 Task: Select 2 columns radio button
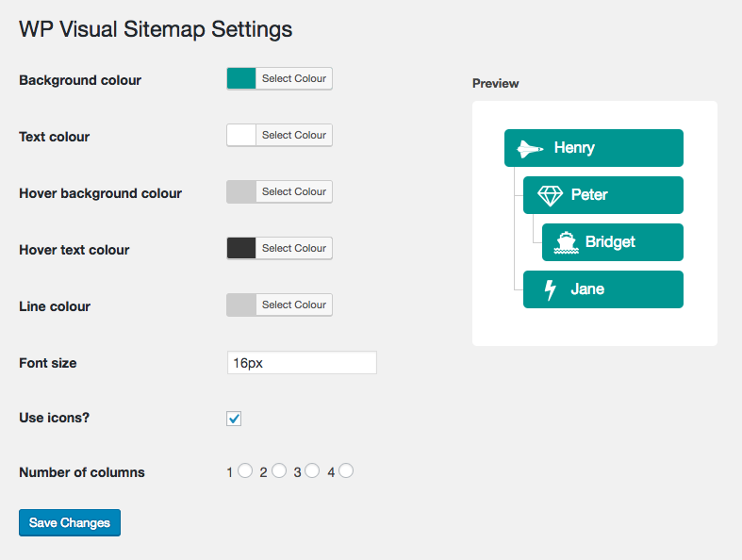click(279, 471)
